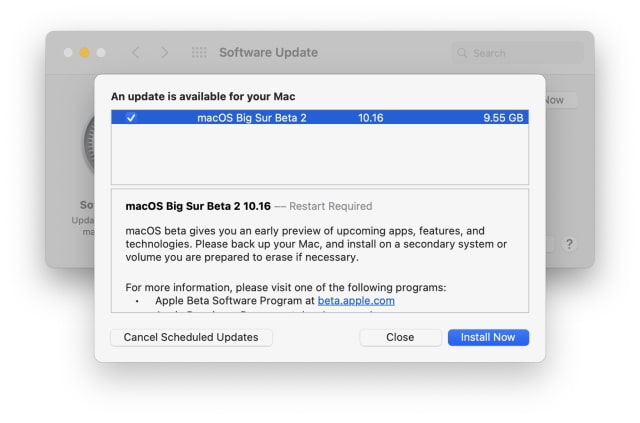640x423 pixels.
Task: Click the partially hidden Update Now button
Action: coord(555,100)
